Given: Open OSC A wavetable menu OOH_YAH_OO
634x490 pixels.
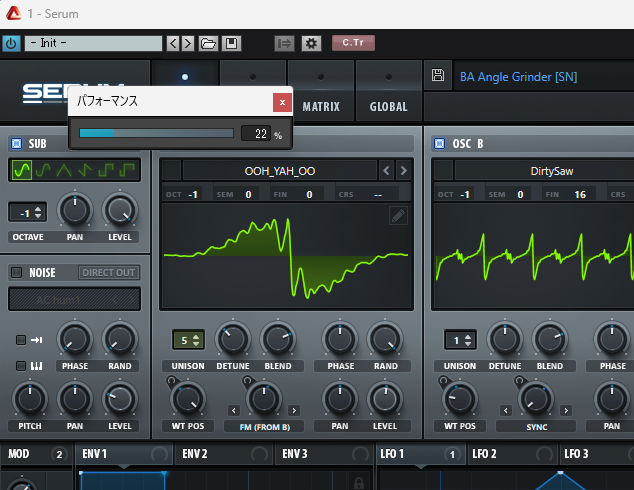Looking at the screenshot, I should point(280,171).
